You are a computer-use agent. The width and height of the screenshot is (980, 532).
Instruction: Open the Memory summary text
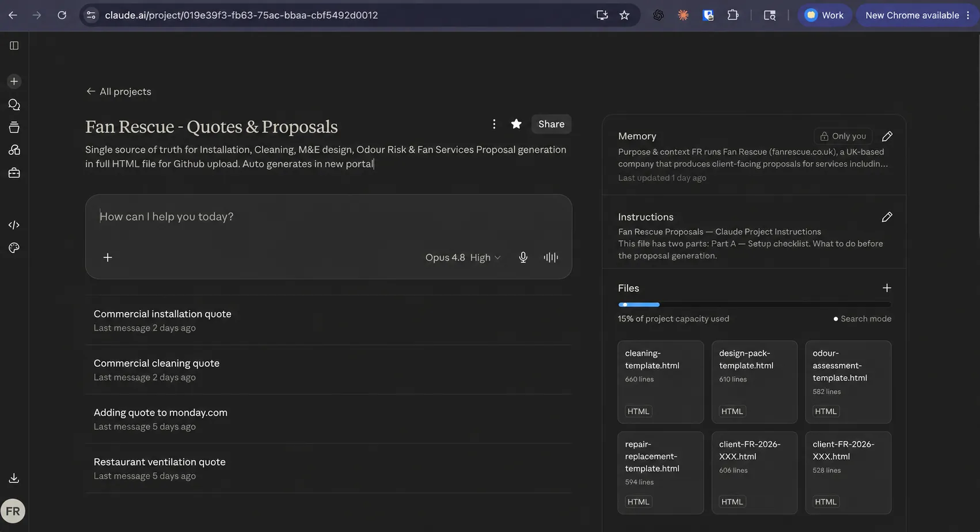[x=753, y=158]
